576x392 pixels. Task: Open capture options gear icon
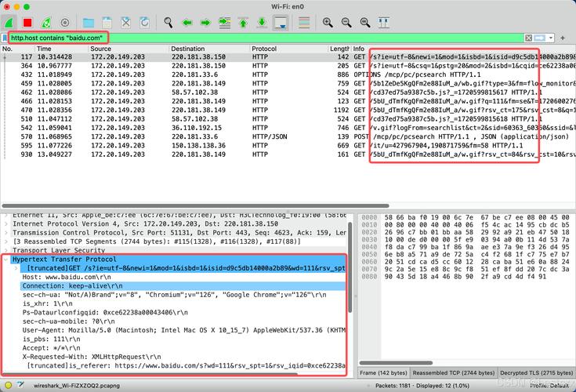coord(64,22)
